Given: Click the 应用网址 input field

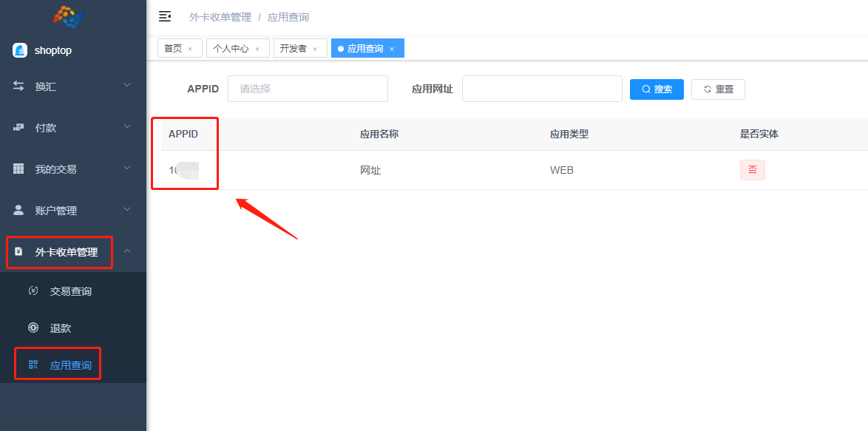Looking at the screenshot, I should 542,89.
